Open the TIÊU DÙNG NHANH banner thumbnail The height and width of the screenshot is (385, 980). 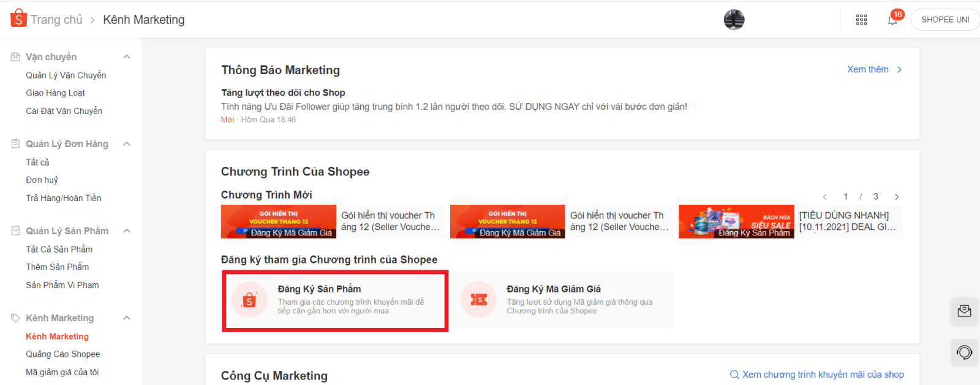tap(736, 221)
